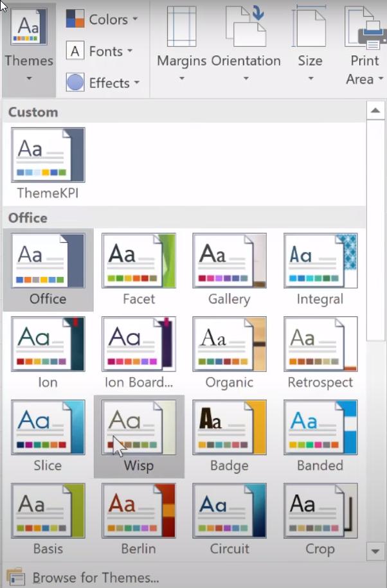Screen dimensions: 387x588
Task: Open the theme Colors dropdown
Action: (x=102, y=19)
